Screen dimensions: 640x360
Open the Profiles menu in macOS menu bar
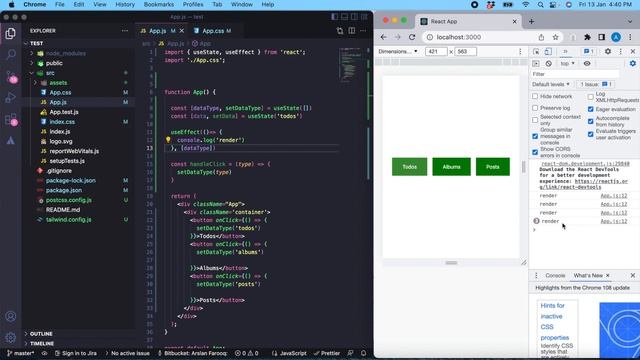click(x=193, y=4)
